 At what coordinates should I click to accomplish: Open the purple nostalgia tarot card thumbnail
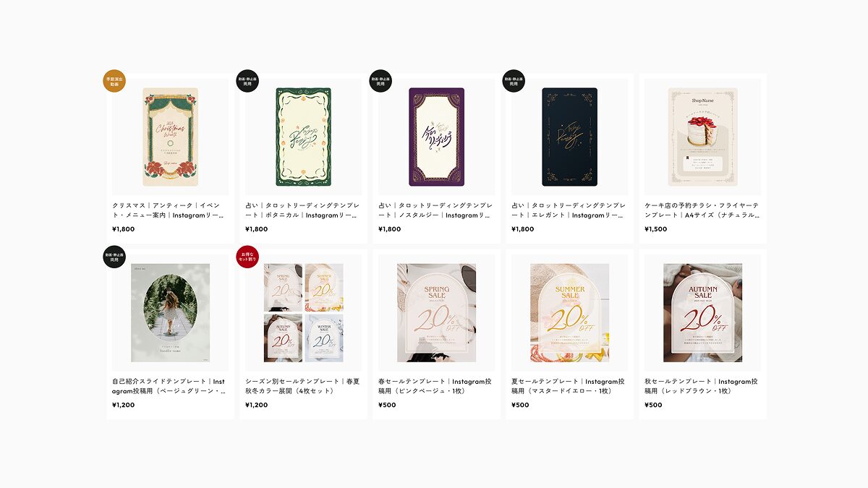coord(436,137)
